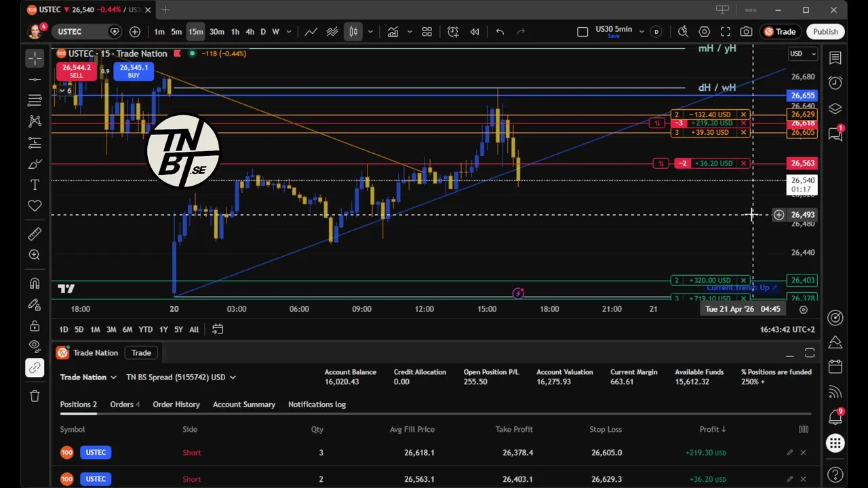Image resolution: width=868 pixels, height=488 pixels.
Task: Open the Order History tab
Action: pyautogui.click(x=176, y=404)
